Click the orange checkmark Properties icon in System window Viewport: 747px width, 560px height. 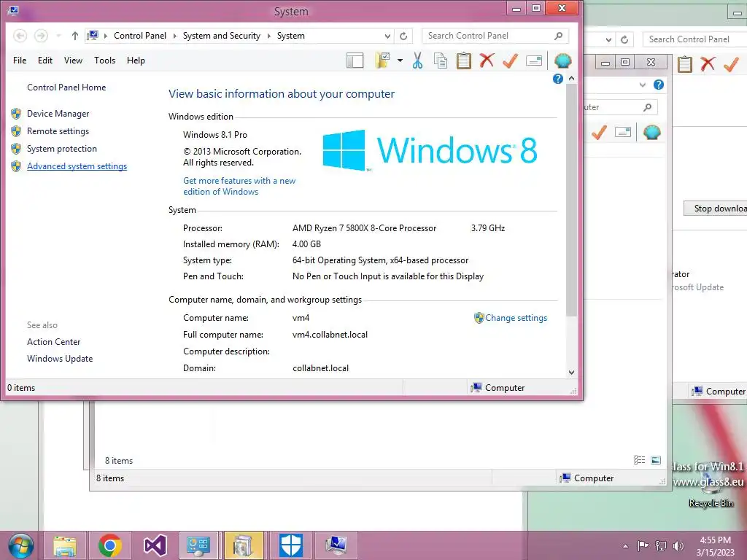510,61
